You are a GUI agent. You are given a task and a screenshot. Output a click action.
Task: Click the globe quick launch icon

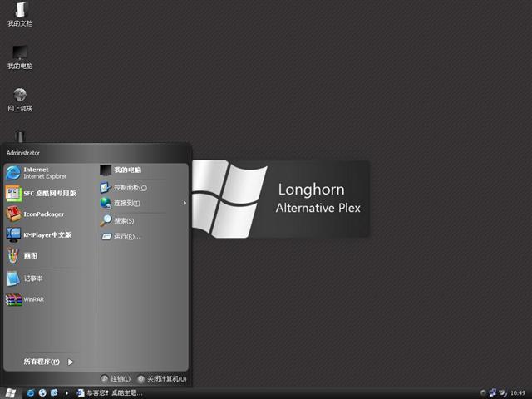coord(42,393)
